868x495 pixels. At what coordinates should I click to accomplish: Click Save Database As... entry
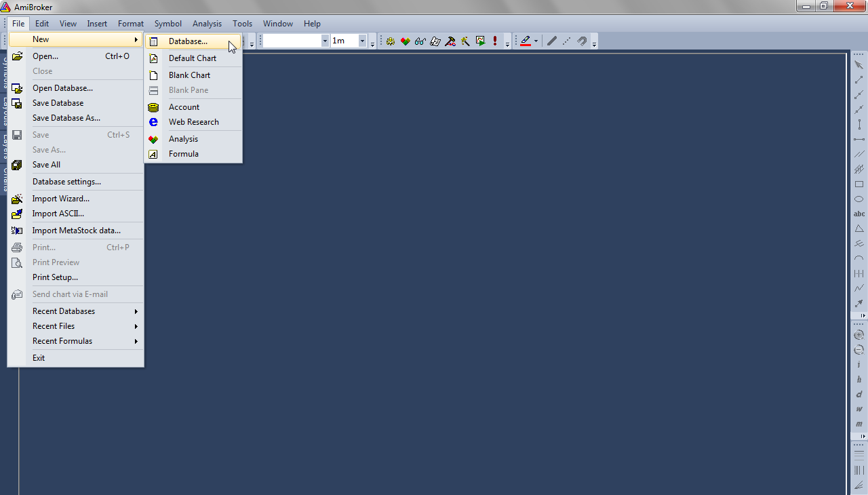pos(76,118)
